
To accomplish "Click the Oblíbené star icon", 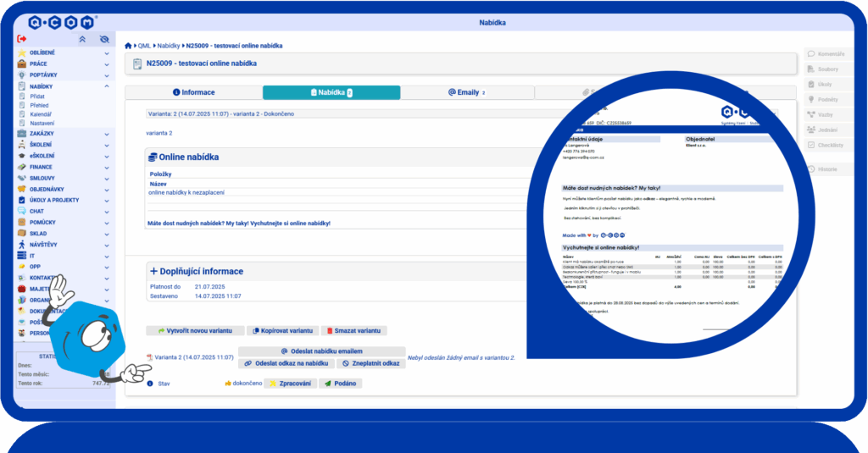I will pos(21,52).
